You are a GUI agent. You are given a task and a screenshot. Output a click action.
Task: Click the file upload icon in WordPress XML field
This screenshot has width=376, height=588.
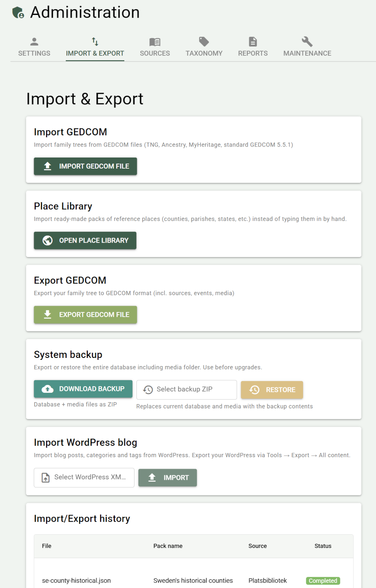(45, 477)
